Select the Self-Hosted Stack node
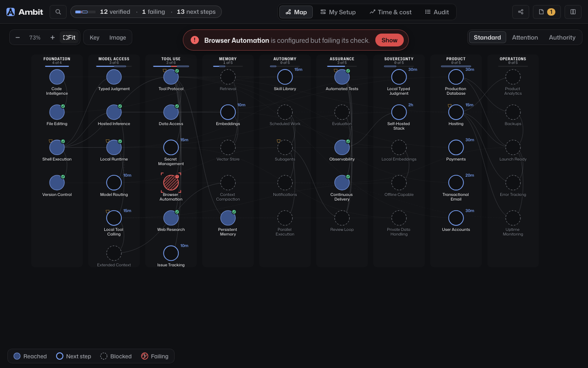588x368 pixels. pos(399,112)
